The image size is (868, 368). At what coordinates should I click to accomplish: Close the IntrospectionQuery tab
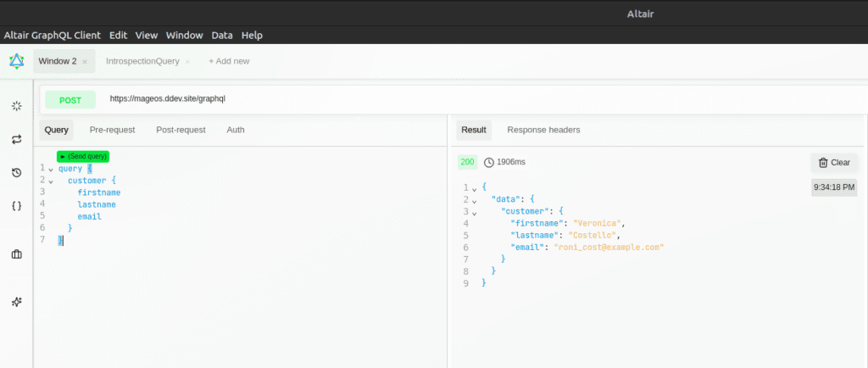187,62
